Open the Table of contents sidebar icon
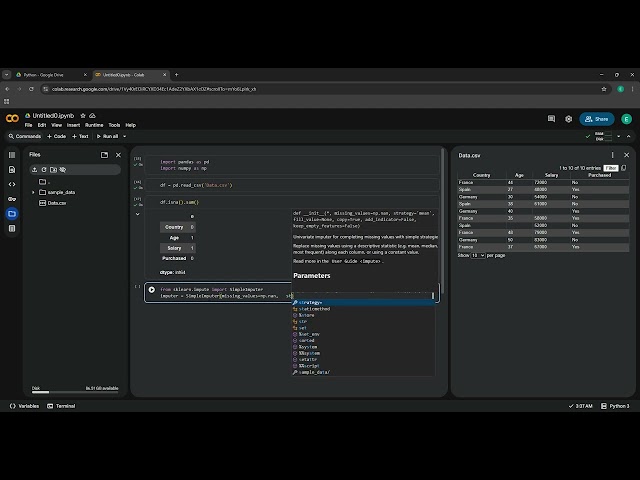Image resolution: width=640 pixels, height=480 pixels. 12,155
